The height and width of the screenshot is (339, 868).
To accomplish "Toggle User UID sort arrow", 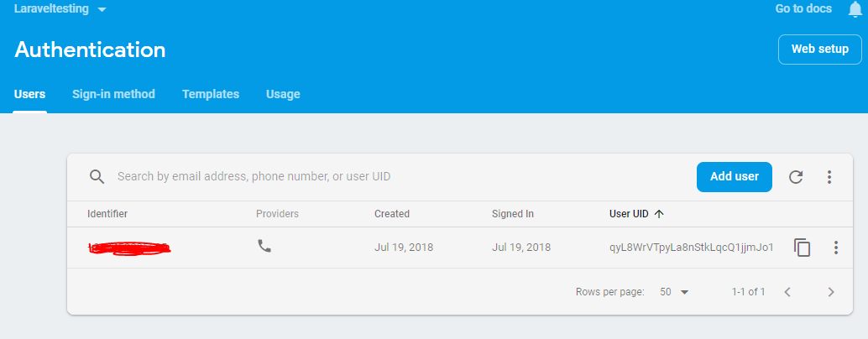I will pyautogui.click(x=659, y=214).
